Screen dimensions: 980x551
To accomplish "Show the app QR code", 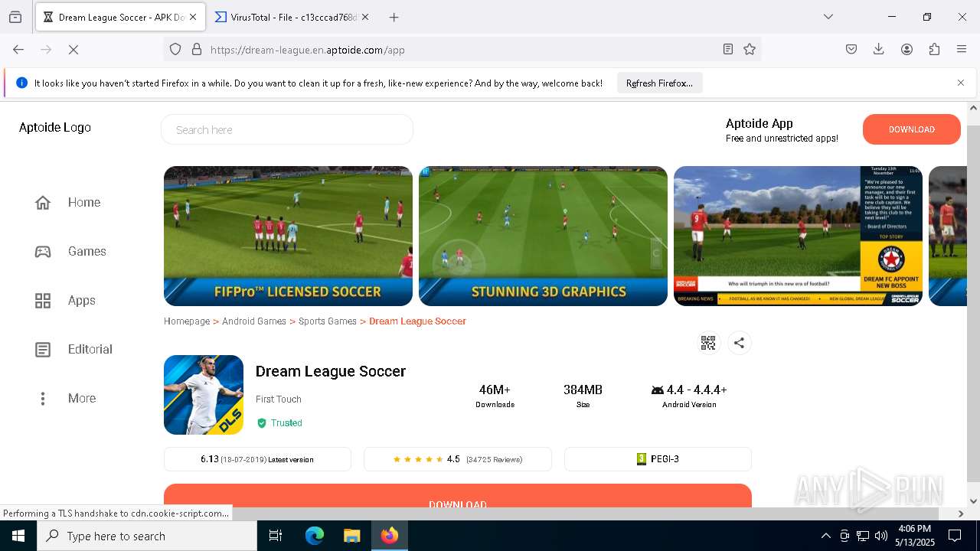I will 708,343.
